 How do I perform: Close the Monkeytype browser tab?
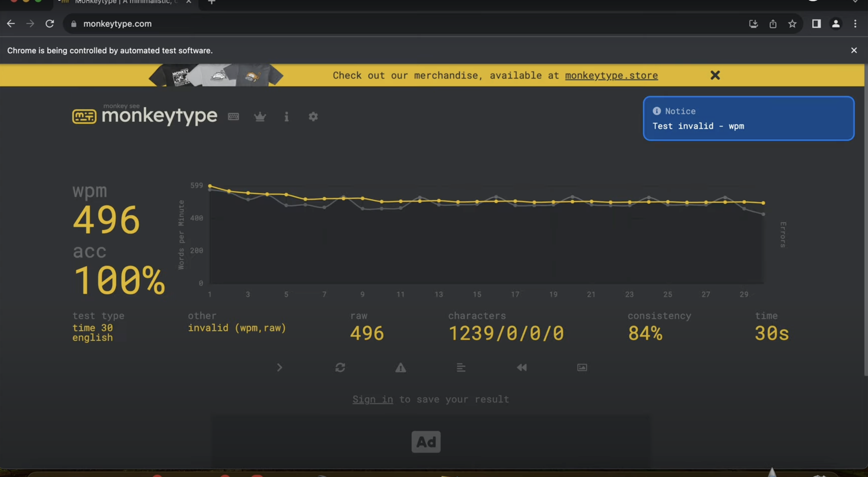(189, 2)
